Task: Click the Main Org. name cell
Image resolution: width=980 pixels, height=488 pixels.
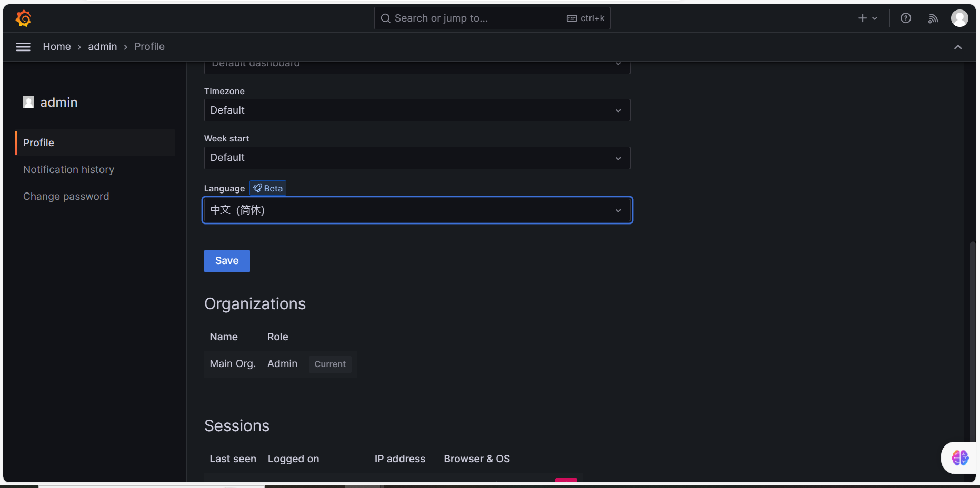Action: [x=233, y=364]
